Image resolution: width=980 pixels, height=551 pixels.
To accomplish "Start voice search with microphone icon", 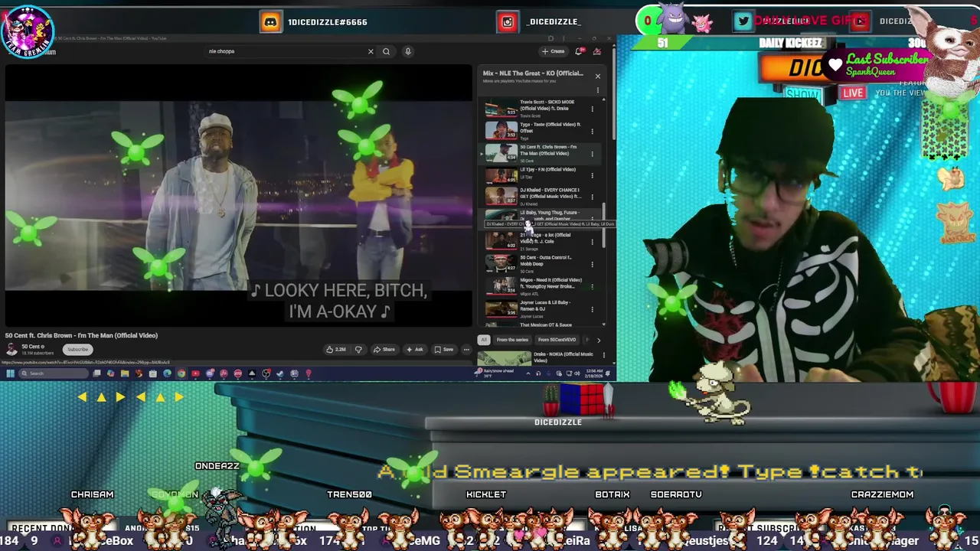I will point(408,51).
